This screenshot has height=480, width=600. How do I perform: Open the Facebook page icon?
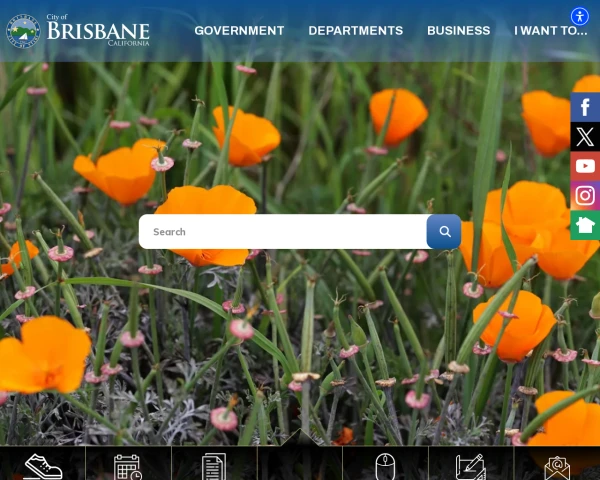click(x=585, y=107)
